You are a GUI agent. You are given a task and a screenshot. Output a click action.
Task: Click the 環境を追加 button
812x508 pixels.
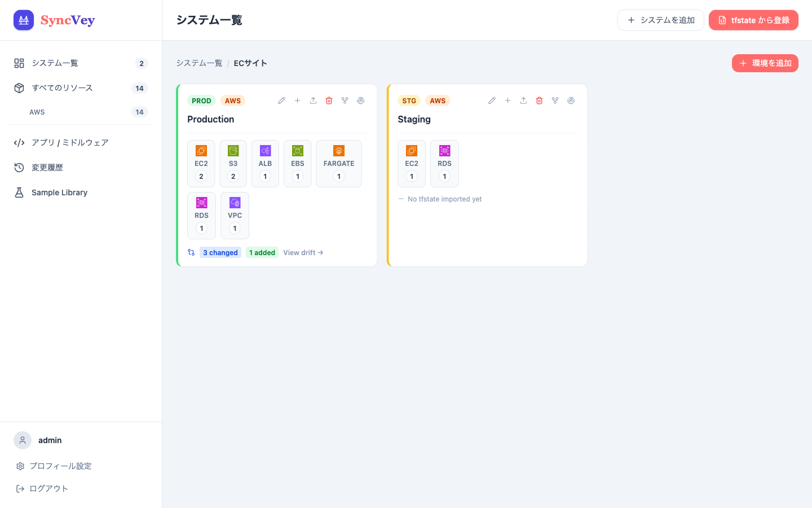pos(765,63)
